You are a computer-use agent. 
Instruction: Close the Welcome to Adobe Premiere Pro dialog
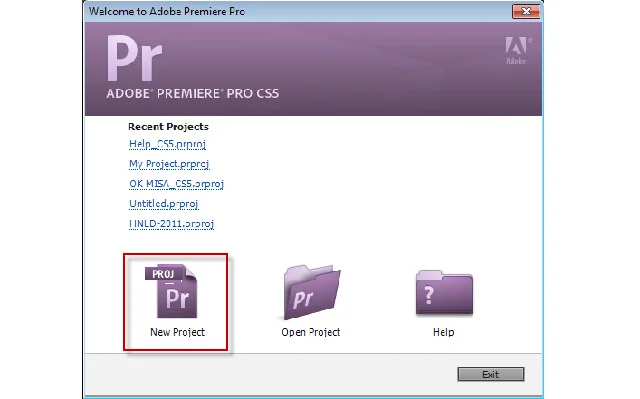click(526, 11)
